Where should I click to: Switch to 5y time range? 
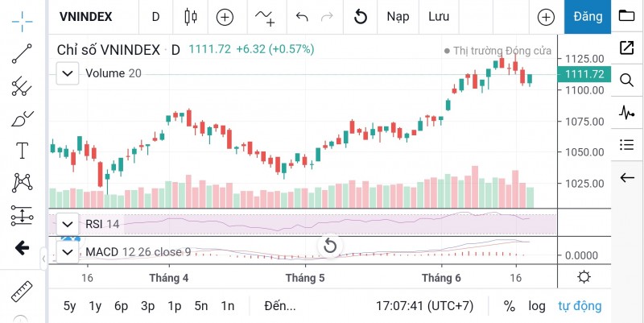(x=70, y=306)
